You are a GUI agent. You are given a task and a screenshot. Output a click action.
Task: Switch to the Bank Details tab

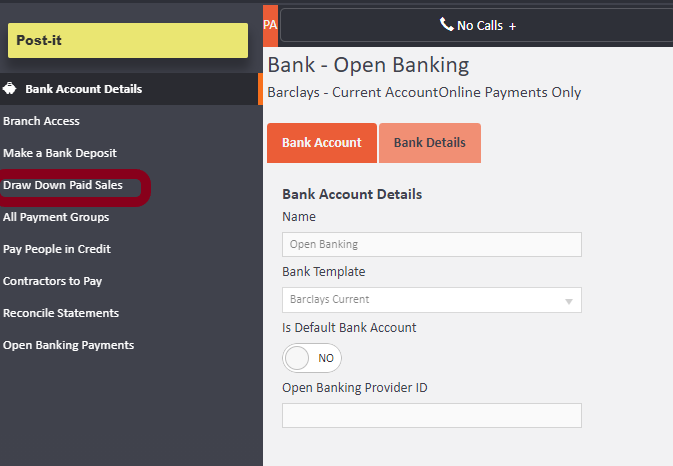pos(429,143)
